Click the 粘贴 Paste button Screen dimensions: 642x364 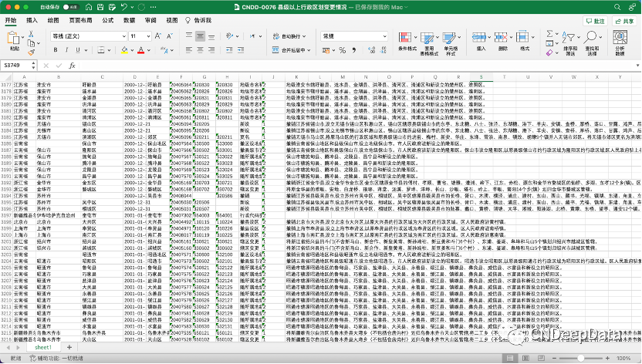15,41
